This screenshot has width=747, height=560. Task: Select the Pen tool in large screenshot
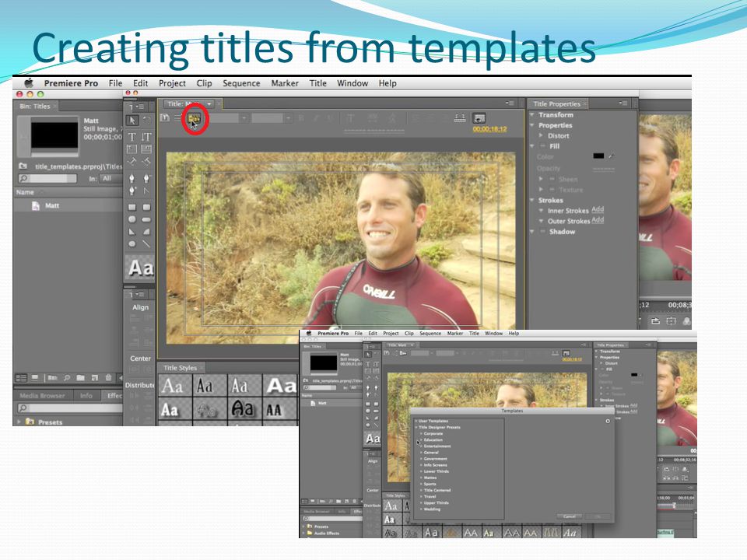(132, 179)
